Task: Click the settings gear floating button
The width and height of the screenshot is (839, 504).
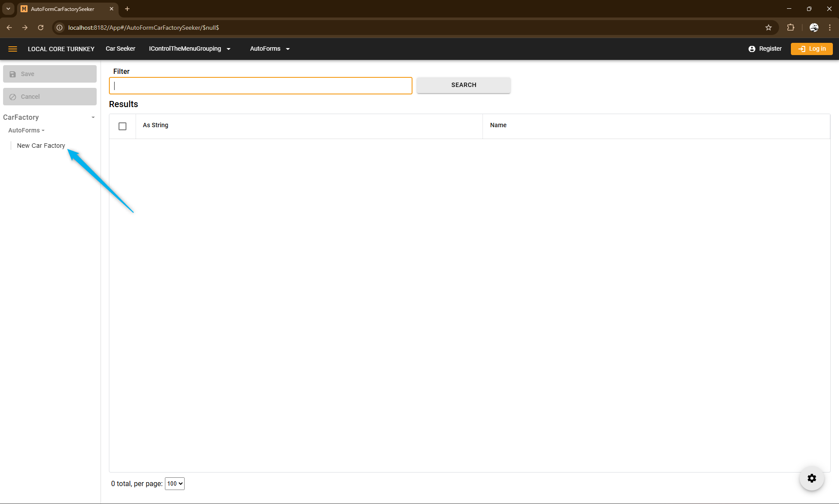Action: point(811,478)
